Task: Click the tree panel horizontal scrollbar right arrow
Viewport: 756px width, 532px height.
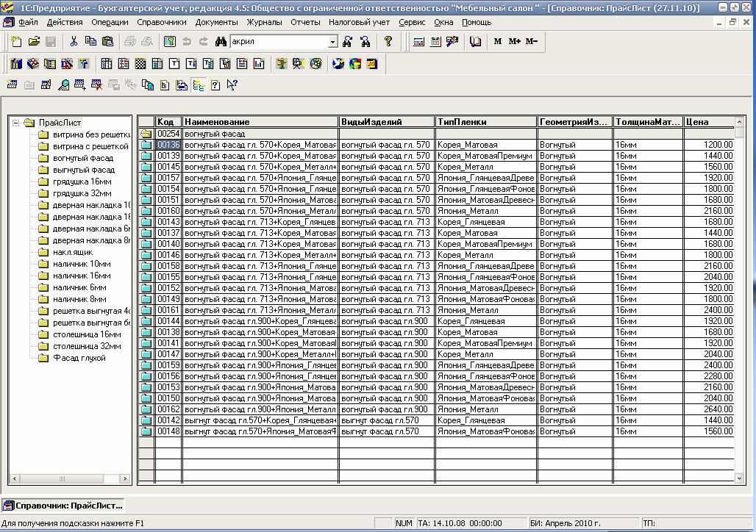Action: (x=125, y=478)
